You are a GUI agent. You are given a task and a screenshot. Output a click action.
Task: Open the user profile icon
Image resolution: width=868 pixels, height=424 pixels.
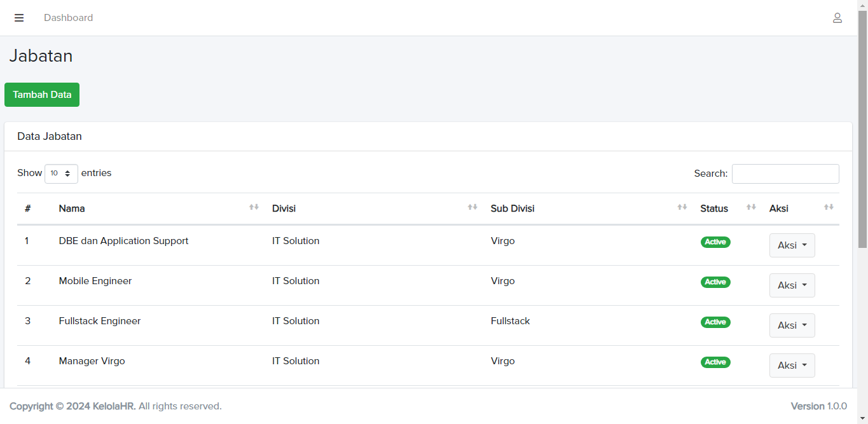point(837,18)
